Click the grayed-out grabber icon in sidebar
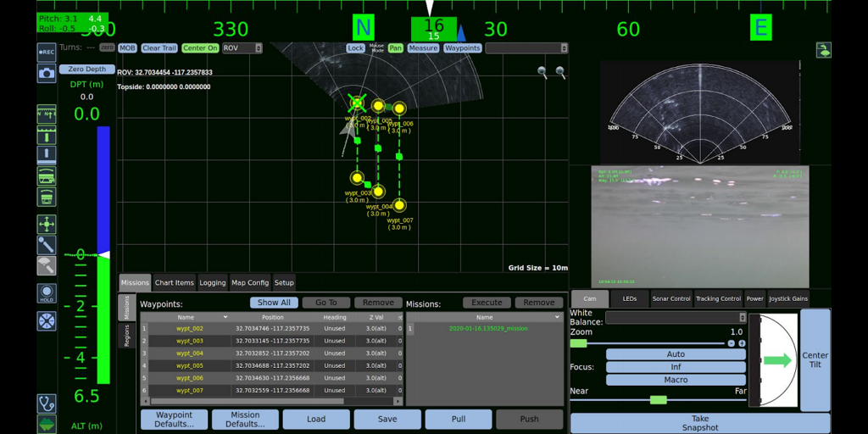 point(47,265)
